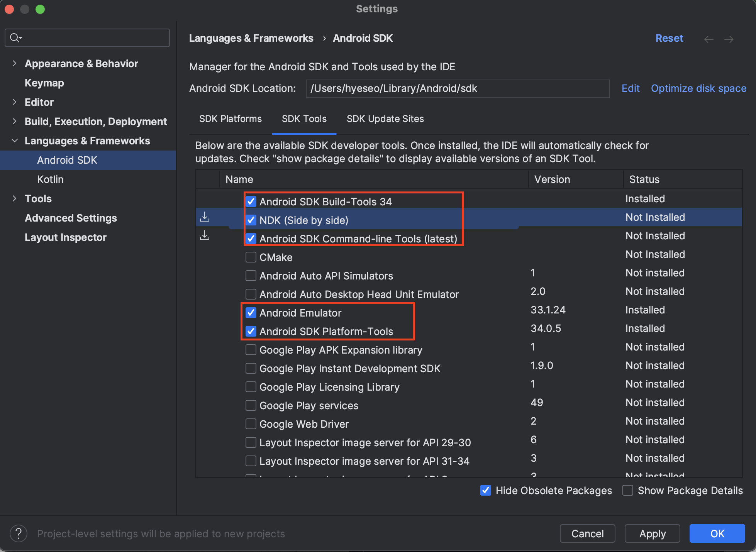Screen dimensions: 756x552
Task: Enable Show Package Details
Action: tap(628, 490)
